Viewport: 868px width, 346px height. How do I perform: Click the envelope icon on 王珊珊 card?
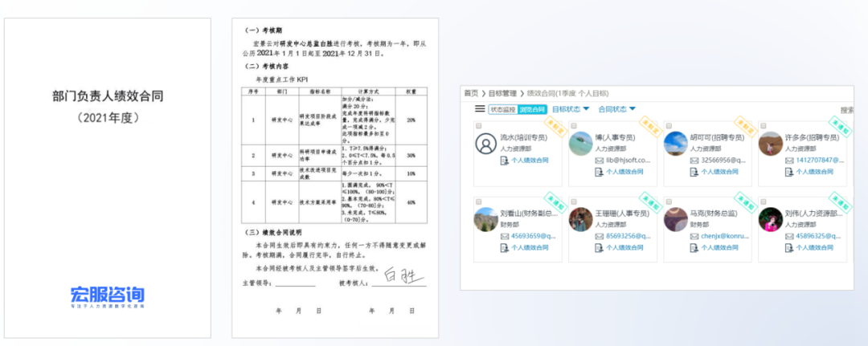pyautogui.click(x=599, y=236)
